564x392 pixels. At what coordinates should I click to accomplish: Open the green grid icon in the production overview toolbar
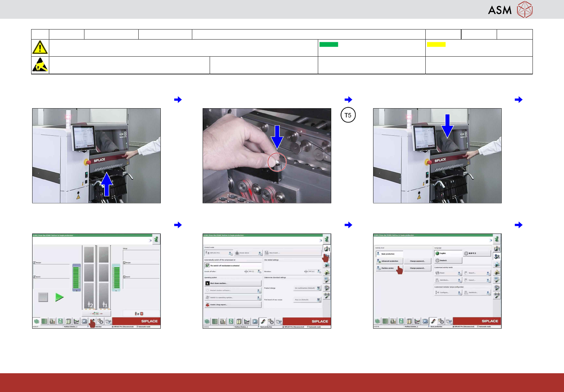[x=45, y=321]
